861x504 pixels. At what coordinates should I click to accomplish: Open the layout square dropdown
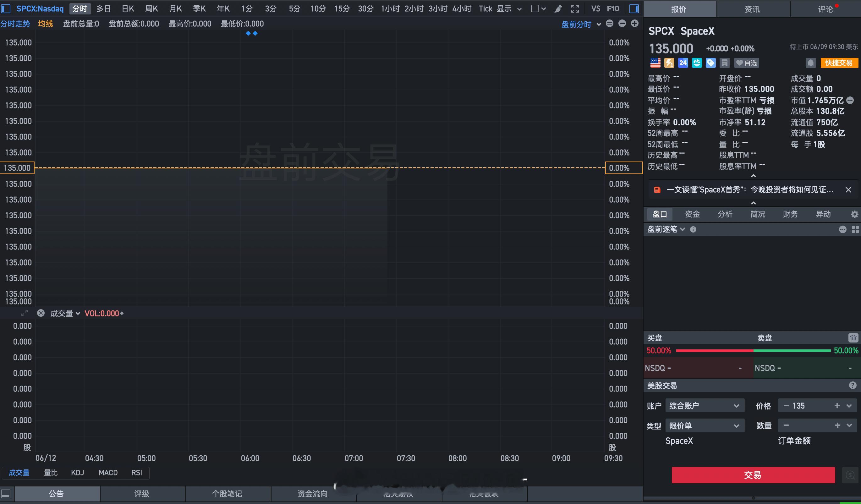(x=539, y=9)
